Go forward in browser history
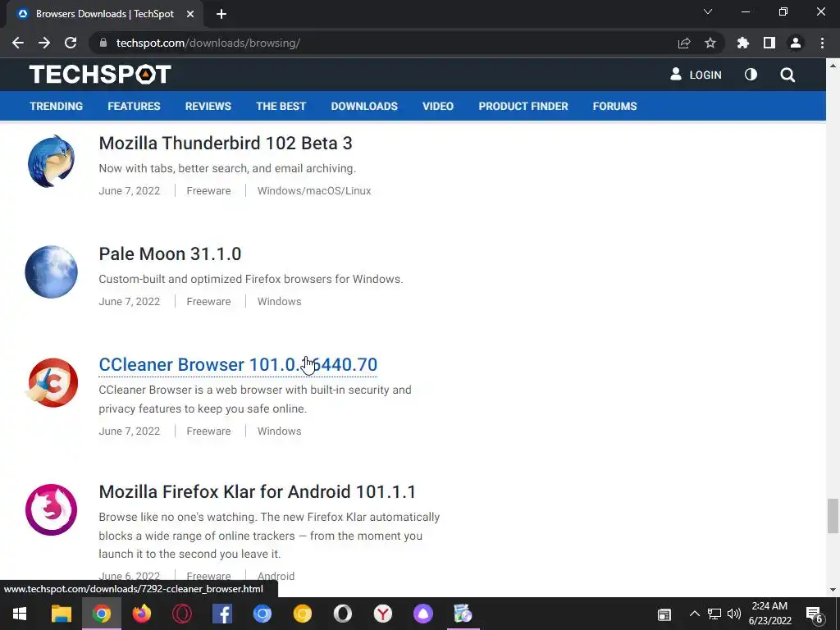This screenshot has height=630, width=840. [44, 43]
